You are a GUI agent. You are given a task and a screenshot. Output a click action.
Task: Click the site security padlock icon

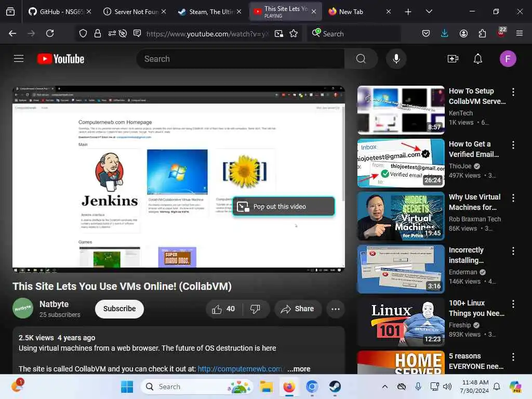(x=98, y=33)
